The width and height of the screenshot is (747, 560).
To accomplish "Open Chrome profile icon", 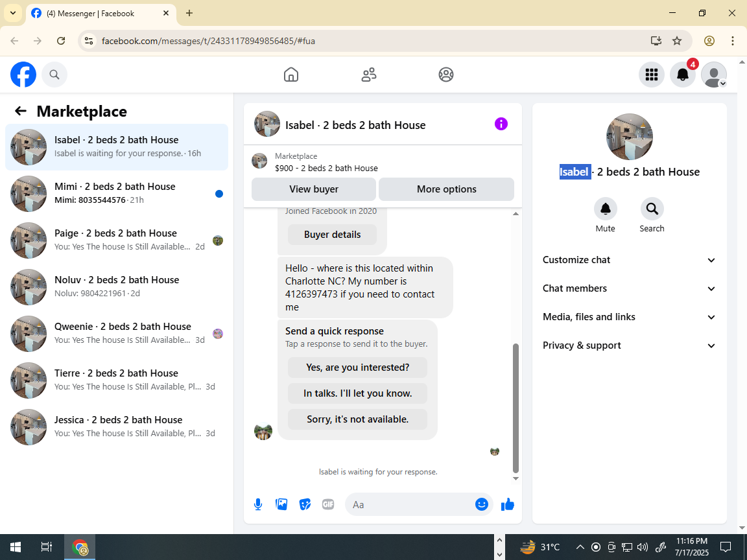I will pos(709,41).
